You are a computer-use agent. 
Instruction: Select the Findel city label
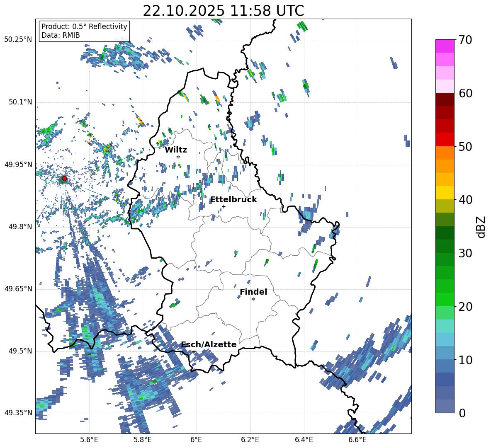coord(253,292)
